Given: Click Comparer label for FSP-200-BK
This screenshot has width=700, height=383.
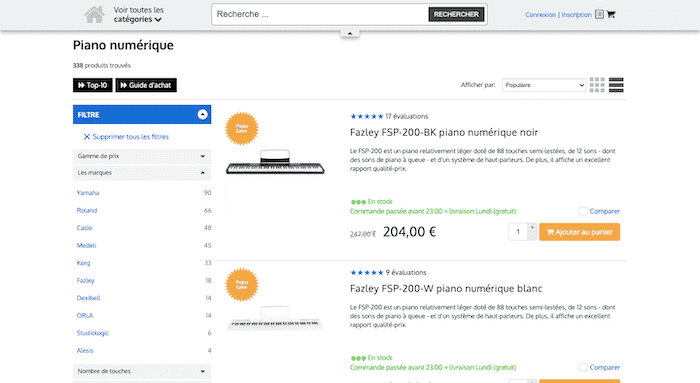Looking at the screenshot, I should pyautogui.click(x=604, y=211).
